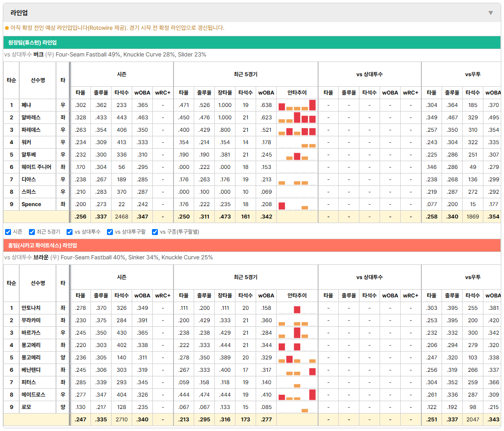Screen dimensions: 504x431
Task: Uncheck the 최근 5경기 checkbox
Action: point(32,232)
